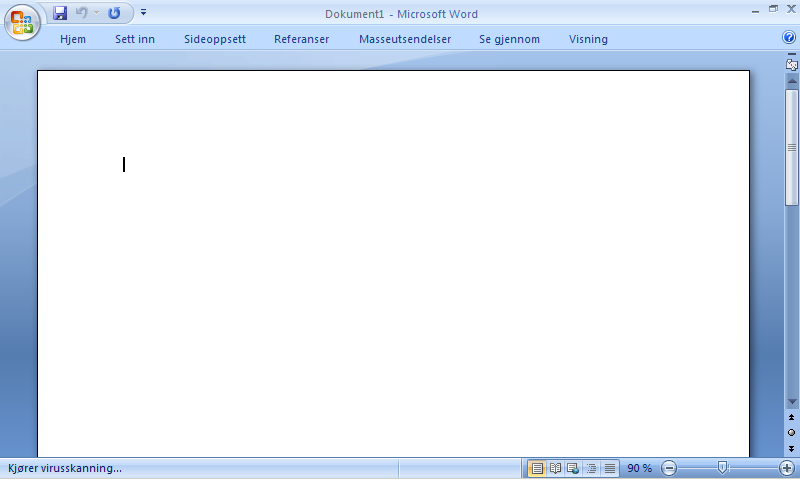Click the zoom out minus button
800x480 pixels.
[x=669, y=468]
